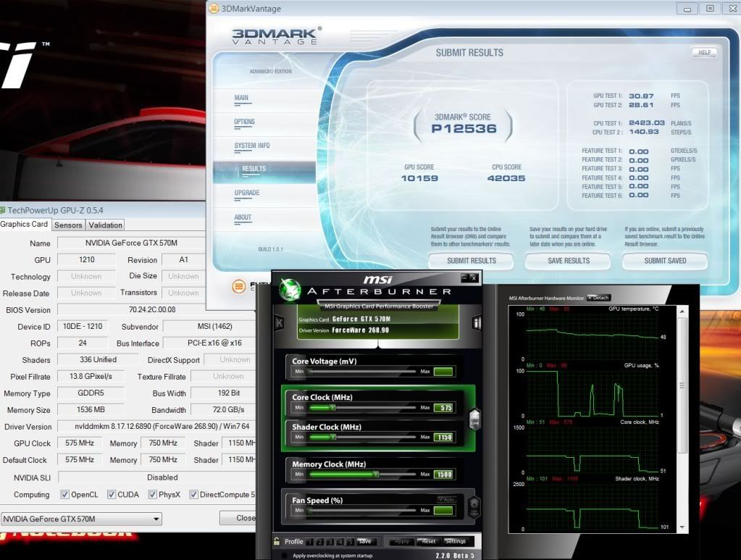Click the hardware monitor scroll-down arrow
The image size is (741, 560).
pos(682,527)
